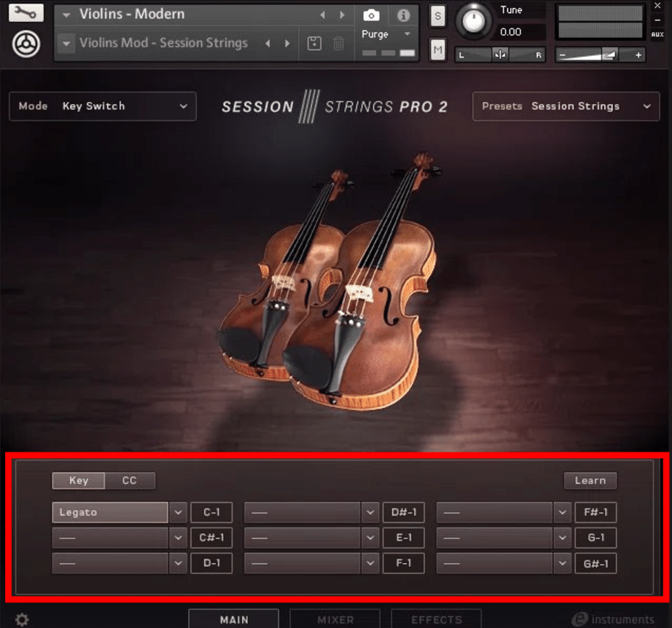Adjust the Tune knob

474,22
